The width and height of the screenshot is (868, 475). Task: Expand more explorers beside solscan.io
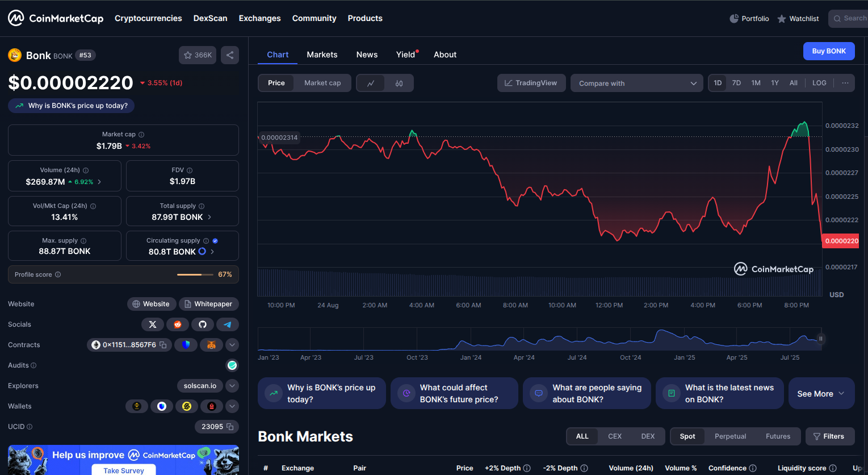point(232,386)
